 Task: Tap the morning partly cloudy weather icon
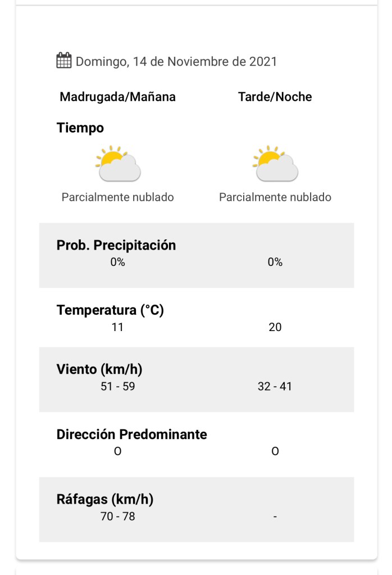click(117, 164)
